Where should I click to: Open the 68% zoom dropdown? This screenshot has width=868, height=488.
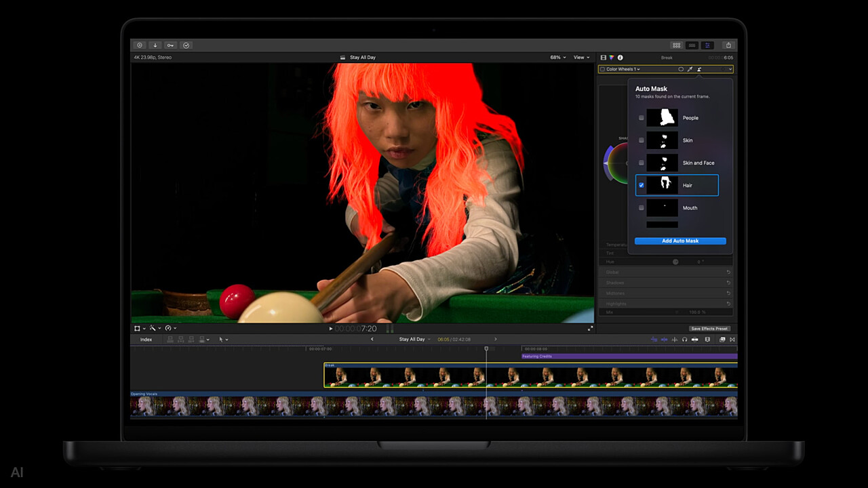(x=559, y=58)
